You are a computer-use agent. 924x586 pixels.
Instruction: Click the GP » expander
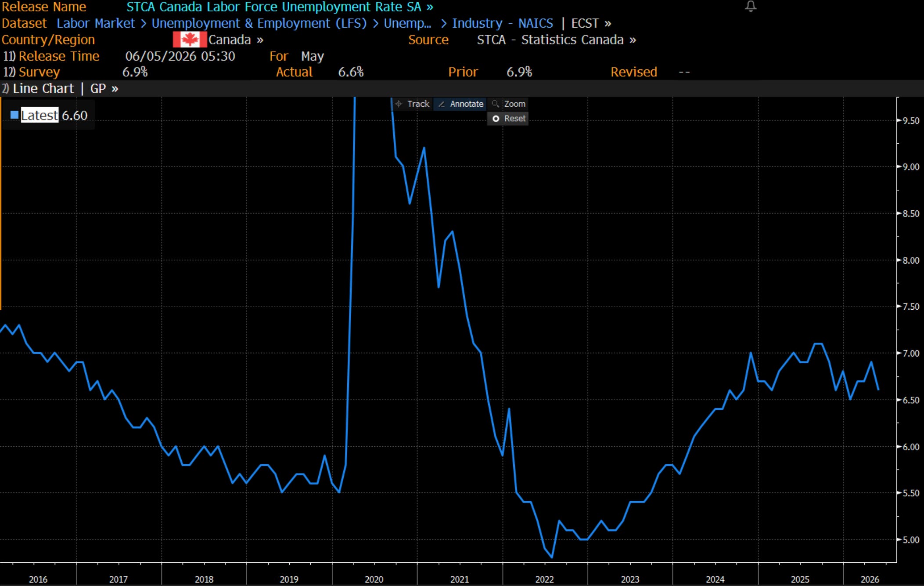click(x=104, y=89)
